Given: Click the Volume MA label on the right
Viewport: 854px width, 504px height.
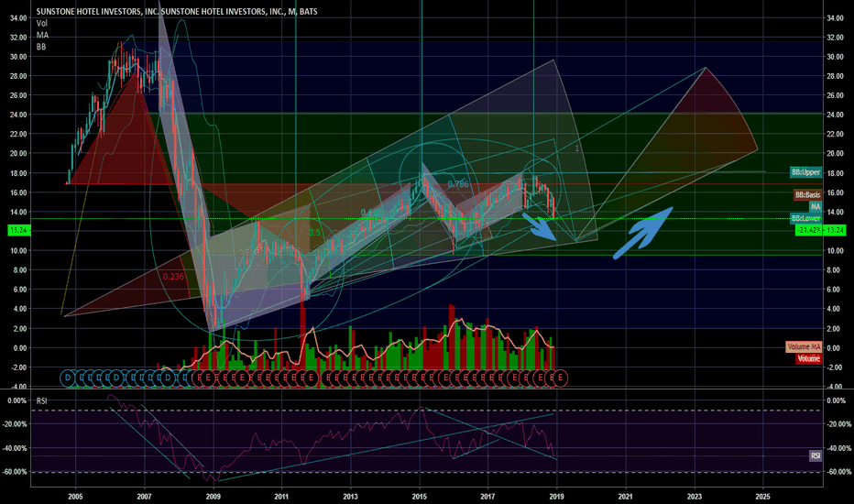Looking at the screenshot, I should pos(804,346).
